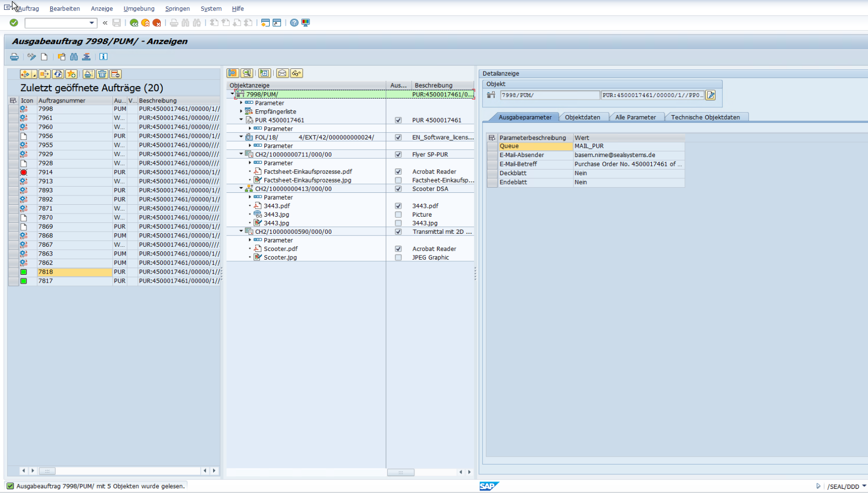Open the Auftrag menu
Image resolution: width=868 pixels, height=493 pixels.
28,9
